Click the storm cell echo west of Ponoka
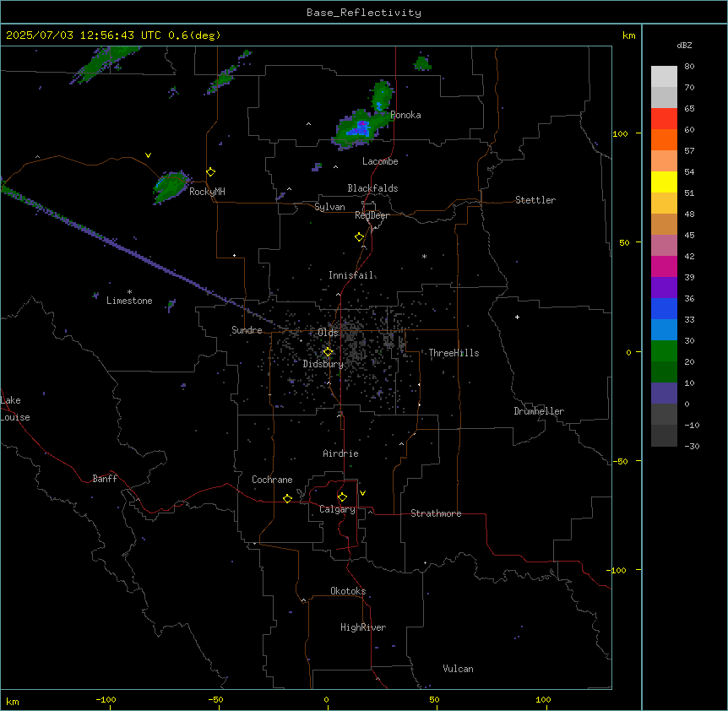 tap(360, 128)
